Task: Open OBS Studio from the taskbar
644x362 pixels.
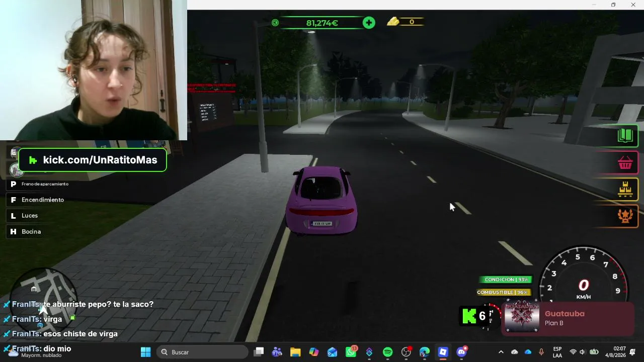Action: click(x=406, y=352)
